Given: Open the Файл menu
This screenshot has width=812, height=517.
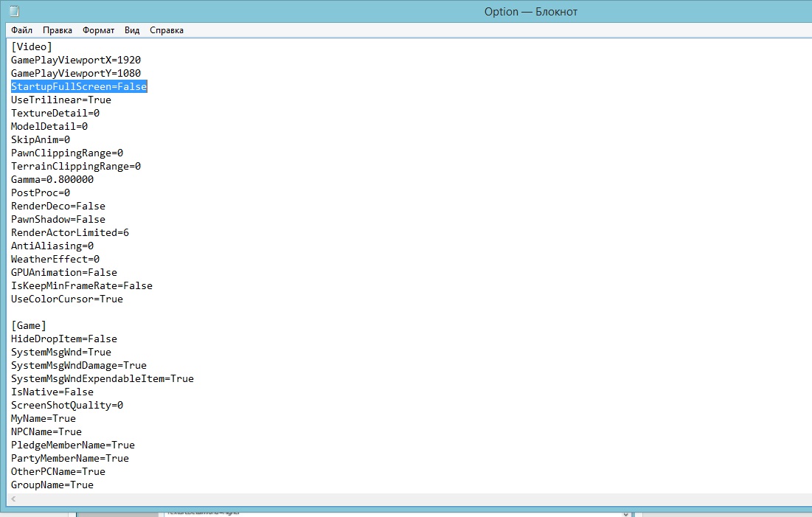Looking at the screenshot, I should [21, 30].
